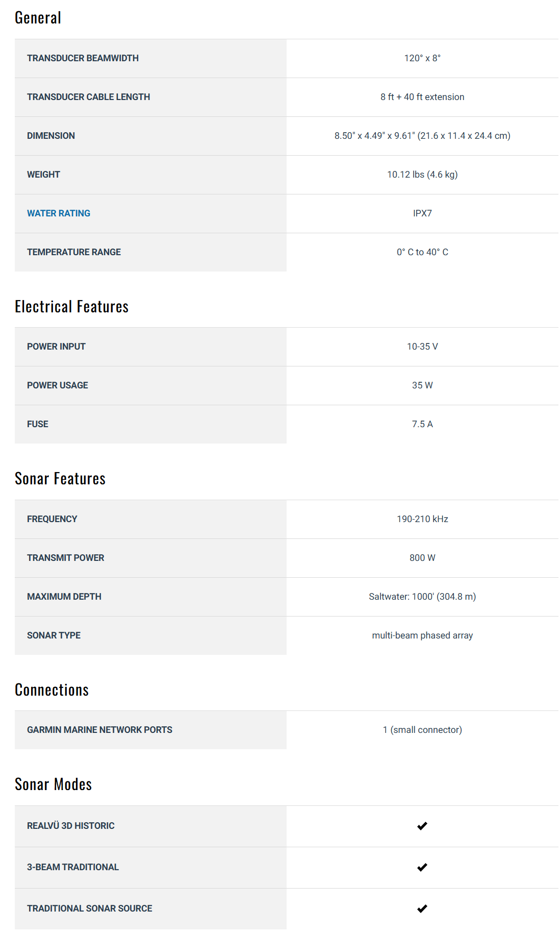Click the REALVÜ 3D HISTORIC checkmark icon
The image size is (560, 934).
point(422,826)
